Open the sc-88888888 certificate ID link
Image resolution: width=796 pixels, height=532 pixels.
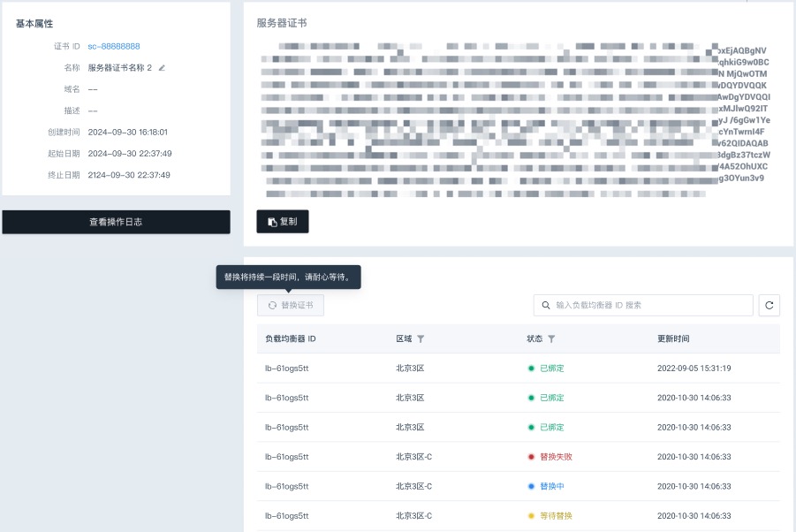(113, 47)
